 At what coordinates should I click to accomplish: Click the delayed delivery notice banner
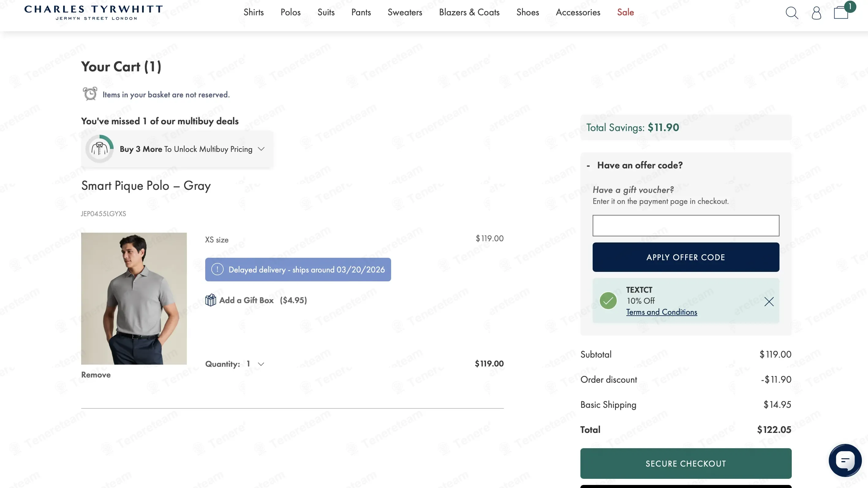(x=298, y=269)
